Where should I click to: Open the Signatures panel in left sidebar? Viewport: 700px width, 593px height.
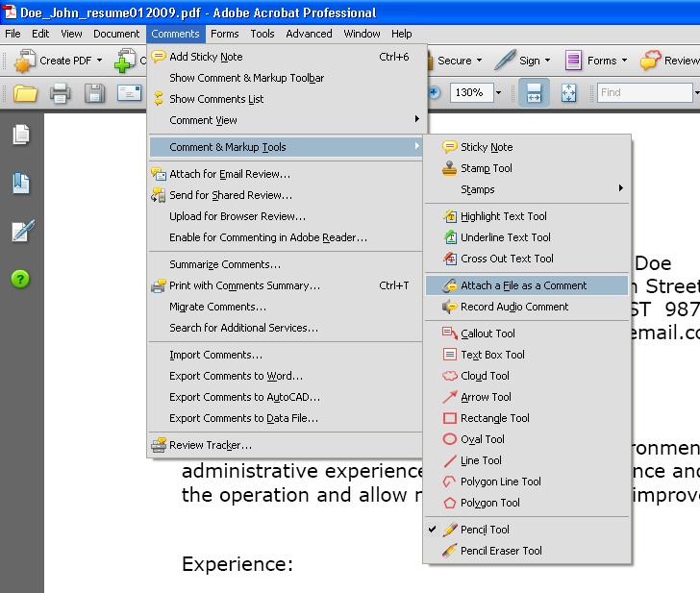click(x=22, y=231)
